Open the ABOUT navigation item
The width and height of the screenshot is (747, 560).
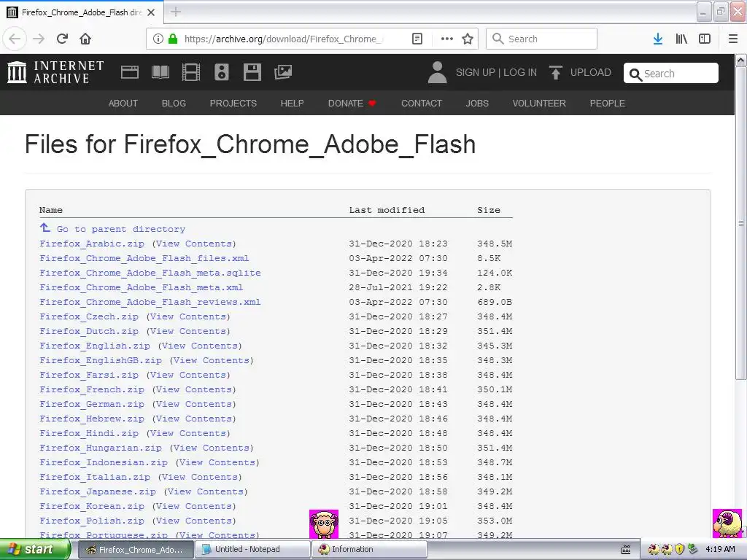tap(123, 104)
